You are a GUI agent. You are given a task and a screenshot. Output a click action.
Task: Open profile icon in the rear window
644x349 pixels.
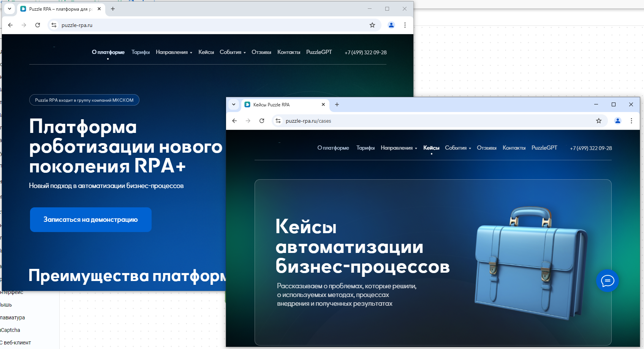[x=391, y=25]
